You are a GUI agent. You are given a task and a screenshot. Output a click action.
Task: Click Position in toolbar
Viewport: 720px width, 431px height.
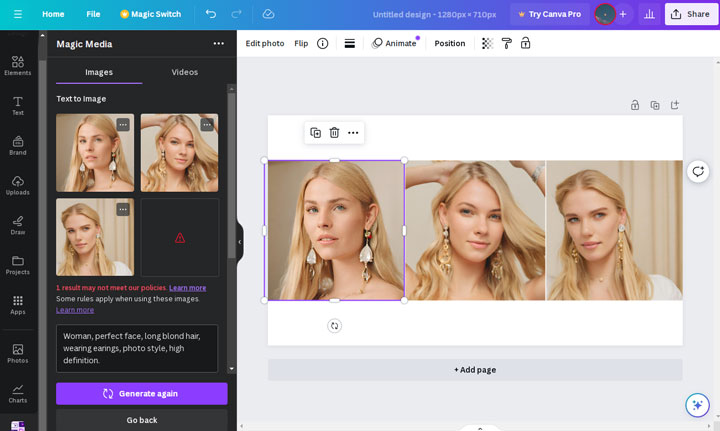450,44
